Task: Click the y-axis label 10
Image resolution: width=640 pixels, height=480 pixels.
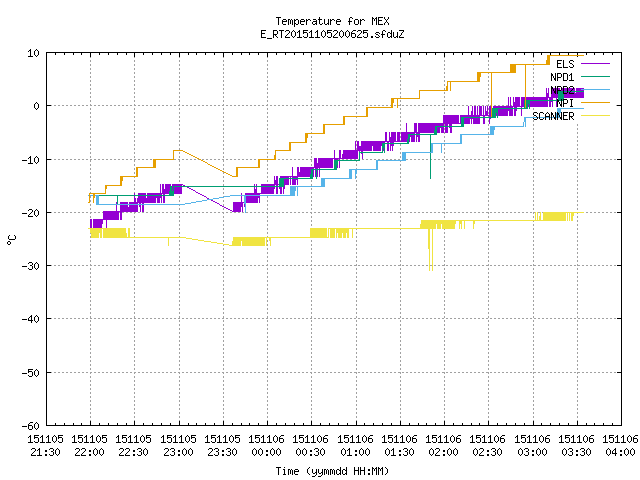Action: click(33, 53)
